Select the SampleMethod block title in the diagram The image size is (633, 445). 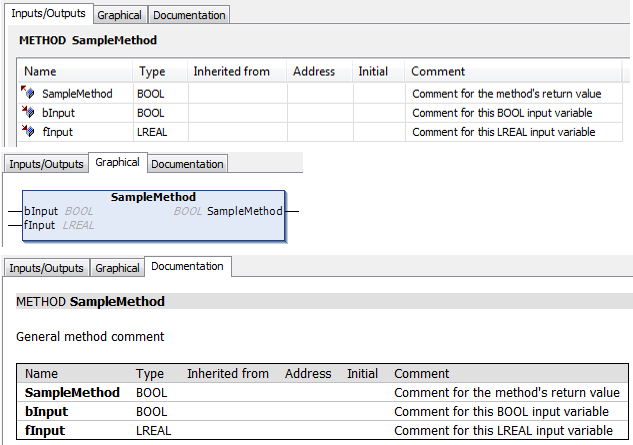pyautogui.click(x=153, y=197)
